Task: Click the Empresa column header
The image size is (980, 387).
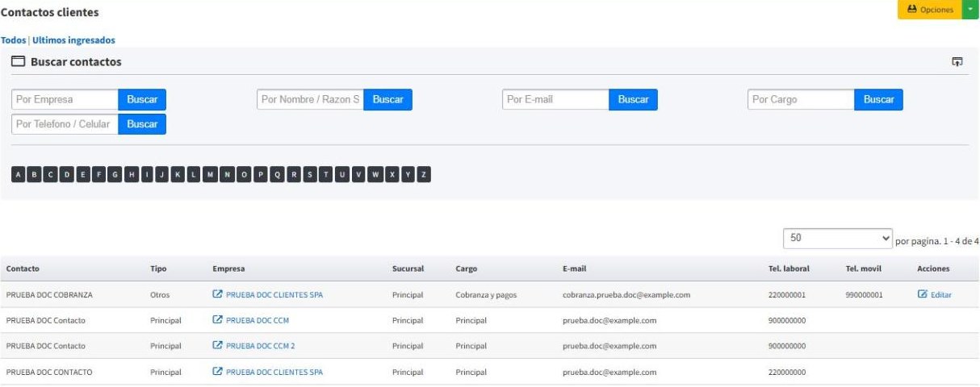Action: (228, 268)
